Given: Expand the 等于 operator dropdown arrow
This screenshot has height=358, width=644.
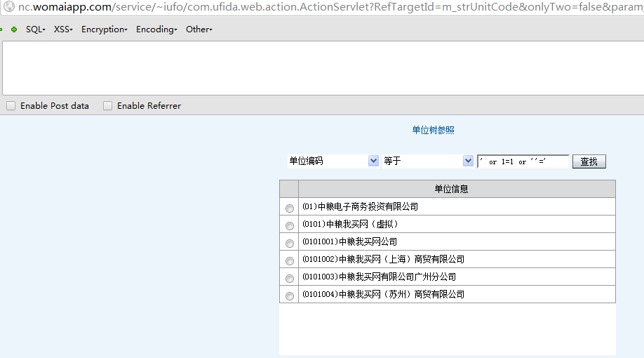Looking at the screenshot, I should pyautogui.click(x=468, y=161).
